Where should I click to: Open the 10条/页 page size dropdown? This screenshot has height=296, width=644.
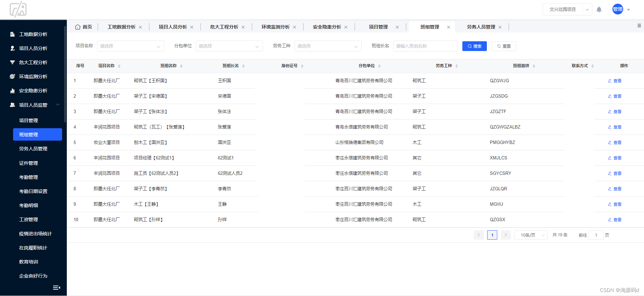531,235
